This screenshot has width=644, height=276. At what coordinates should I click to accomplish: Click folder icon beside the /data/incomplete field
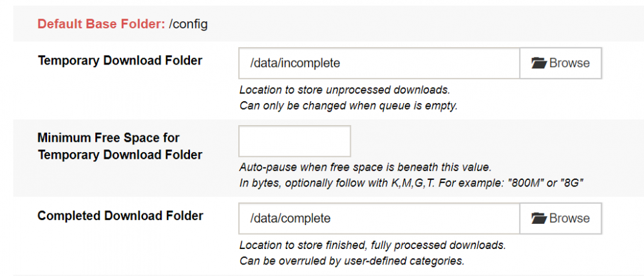point(539,63)
